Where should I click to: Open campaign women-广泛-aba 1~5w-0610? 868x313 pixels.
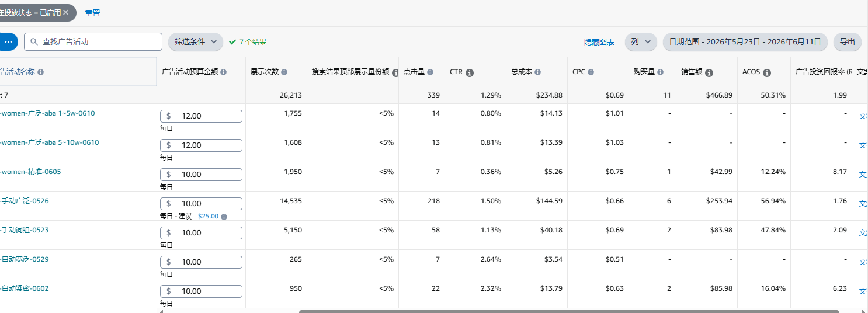click(47, 113)
